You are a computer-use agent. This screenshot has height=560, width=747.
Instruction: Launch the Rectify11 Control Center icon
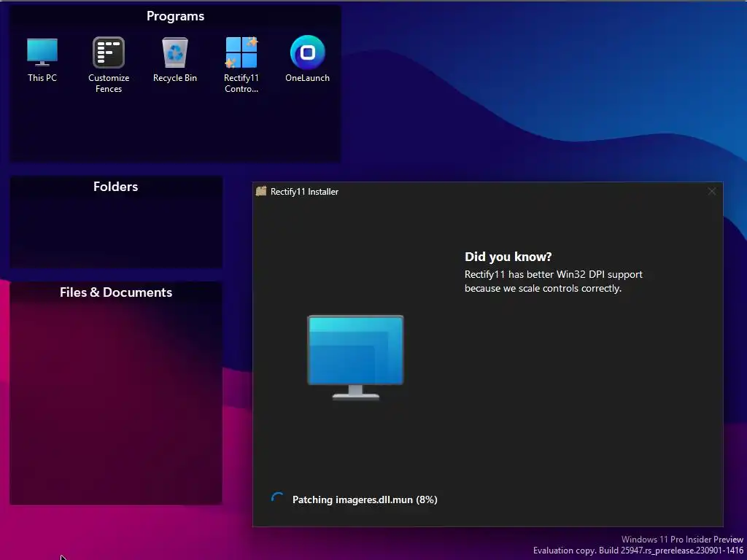tap(241, 65)
